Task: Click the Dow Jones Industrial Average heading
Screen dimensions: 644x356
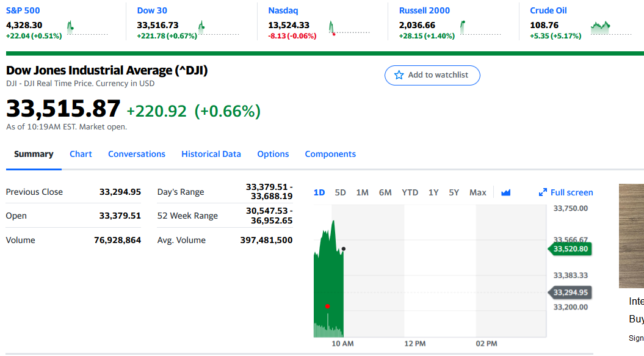Action: tap(107, 70)
